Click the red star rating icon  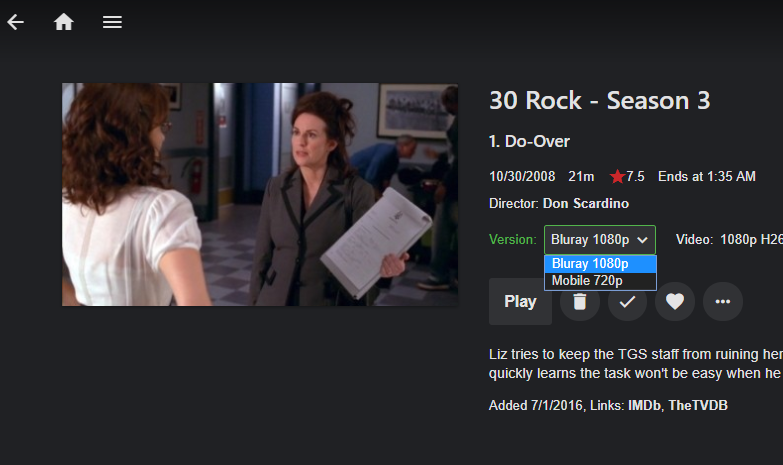[617, 176]
